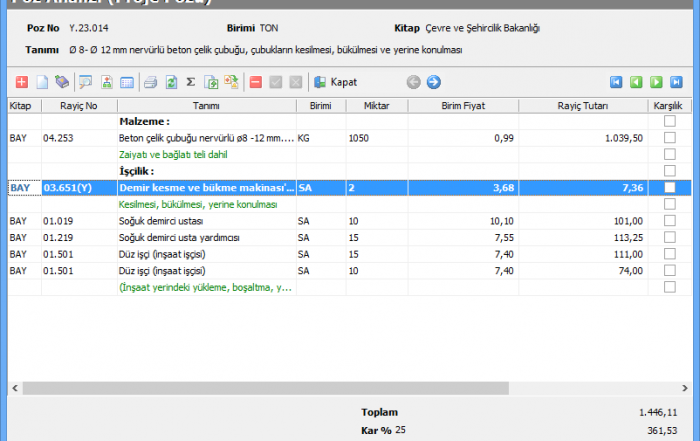Click the calendar table icon in toolbar

point(127,82)
